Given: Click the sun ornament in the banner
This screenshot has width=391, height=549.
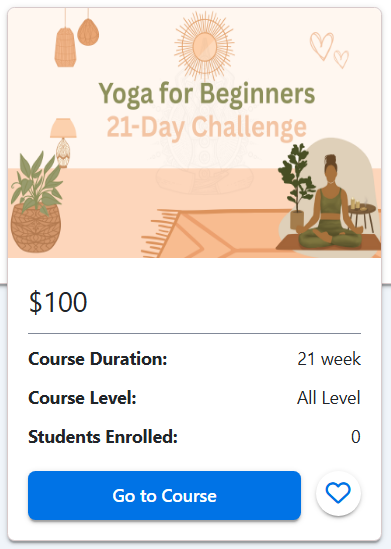Looking at the screenshot, I should [204, 46].
